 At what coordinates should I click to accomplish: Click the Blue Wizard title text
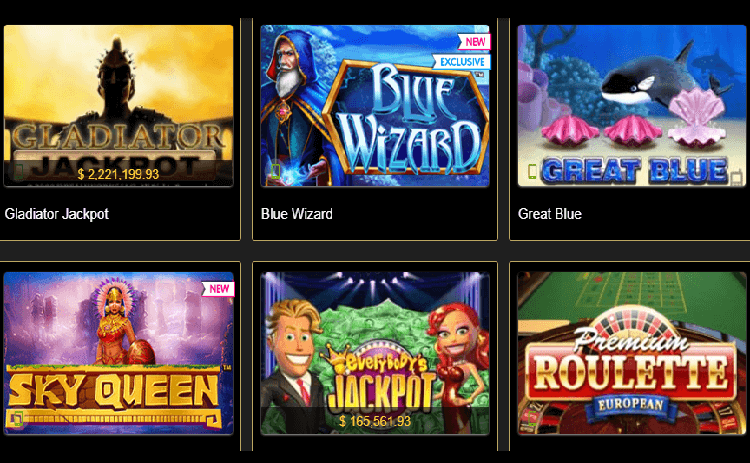[x=297, y=214]
